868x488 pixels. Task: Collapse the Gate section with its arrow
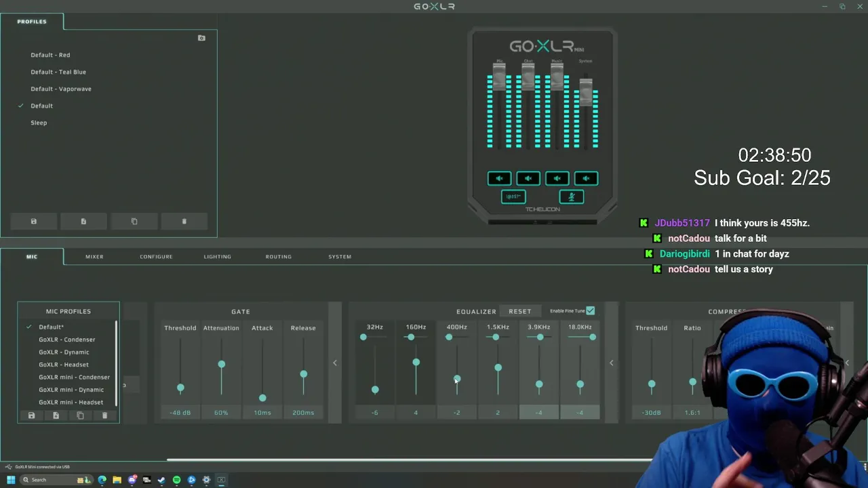click(x=334, y=363)
